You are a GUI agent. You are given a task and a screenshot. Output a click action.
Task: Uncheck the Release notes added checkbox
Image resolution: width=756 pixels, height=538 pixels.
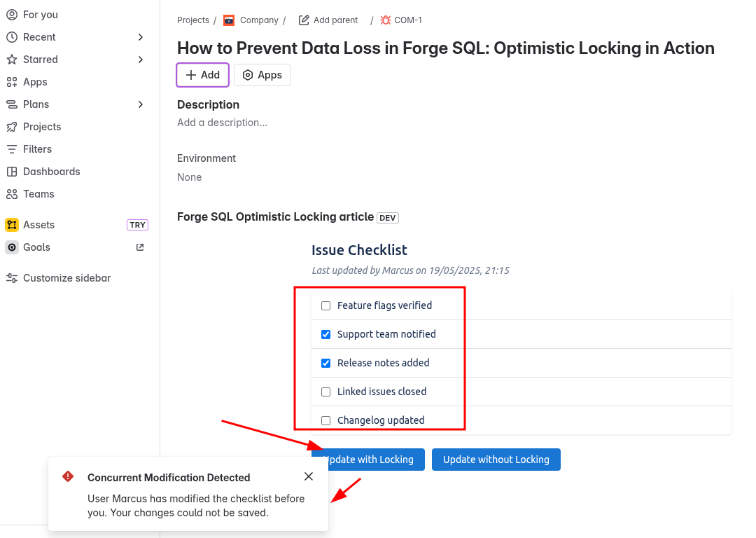pyautogui.click(x=326, y=364)
